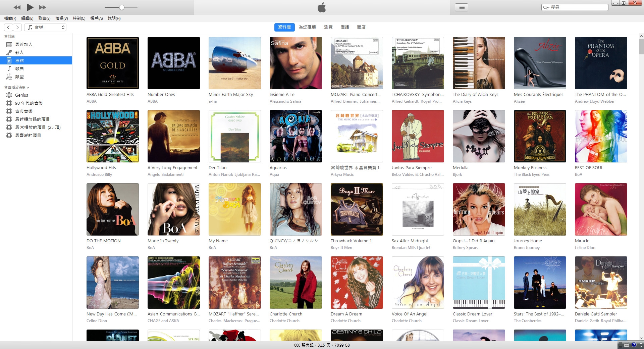The height and width of the screenshot is (349, 644).
Task: Switch to the 廣播 tab
Action: pyautogui.click(x=345, y=27)
